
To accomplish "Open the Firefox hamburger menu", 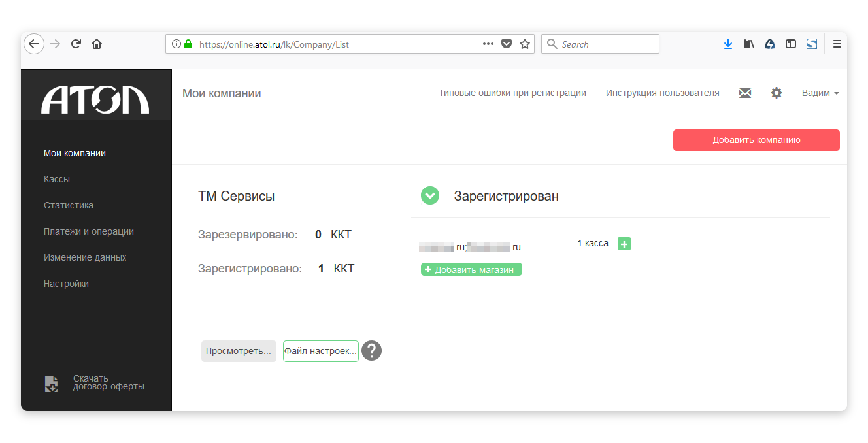I will point(837,44).
